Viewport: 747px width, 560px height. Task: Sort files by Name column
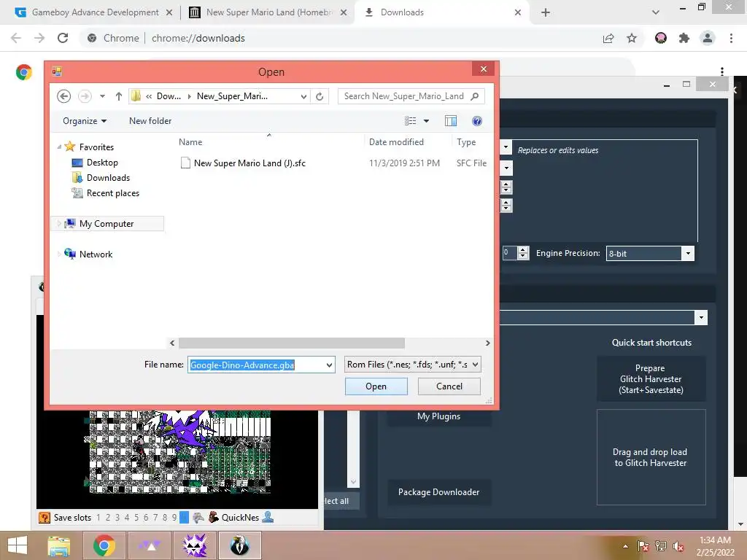[x=190, y=142]
